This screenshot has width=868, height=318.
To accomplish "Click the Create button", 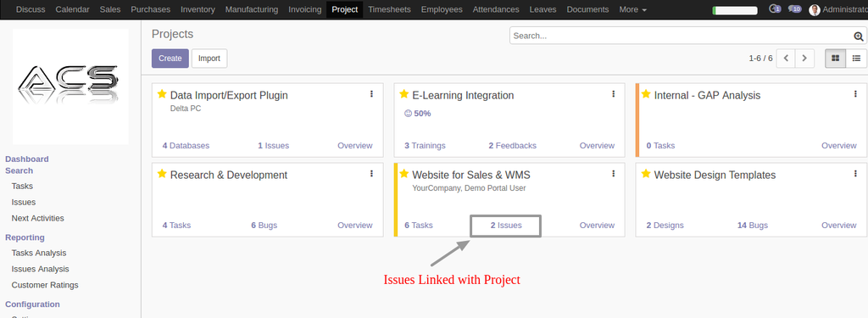I will (x=170, y=59).
